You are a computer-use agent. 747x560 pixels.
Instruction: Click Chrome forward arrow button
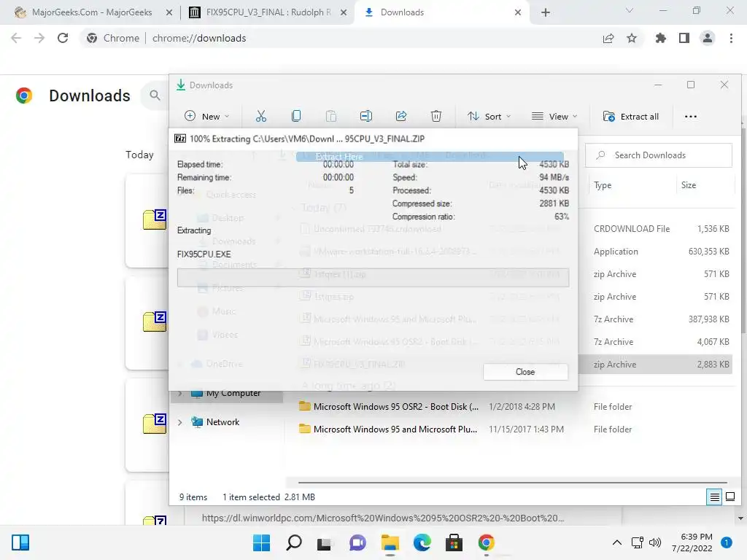(x=39, y=38)
